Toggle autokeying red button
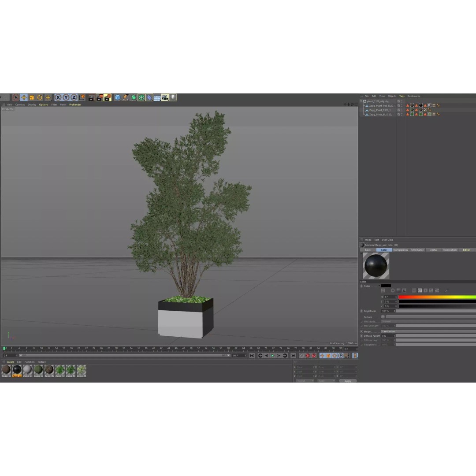 coord(308,356)
